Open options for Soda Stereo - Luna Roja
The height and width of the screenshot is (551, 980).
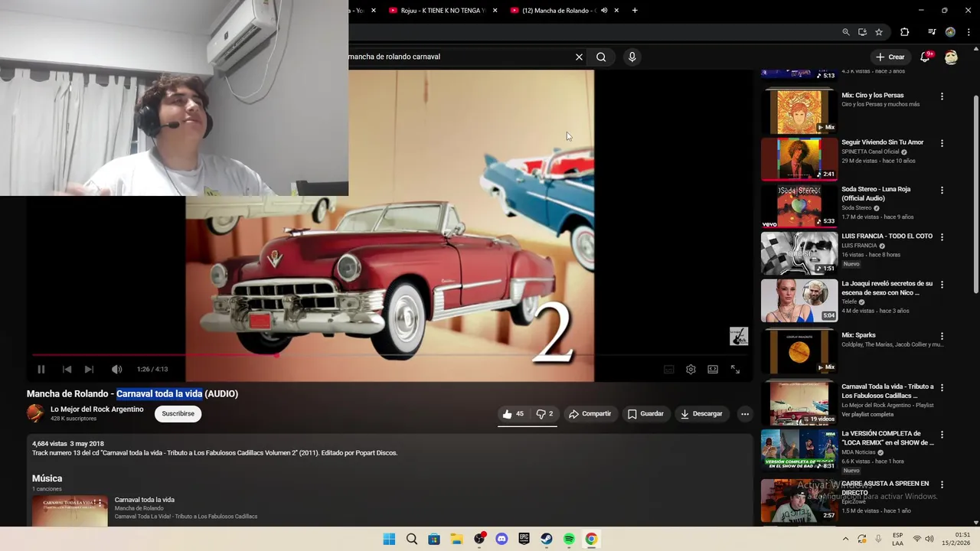pyautogui.click(x=942, y=190)
